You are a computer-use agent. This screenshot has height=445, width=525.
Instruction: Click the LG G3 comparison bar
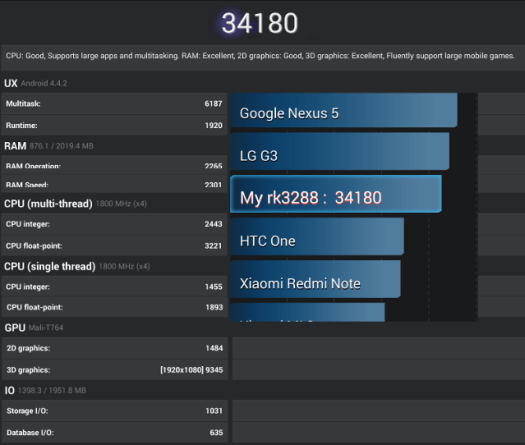coord(340,152)
